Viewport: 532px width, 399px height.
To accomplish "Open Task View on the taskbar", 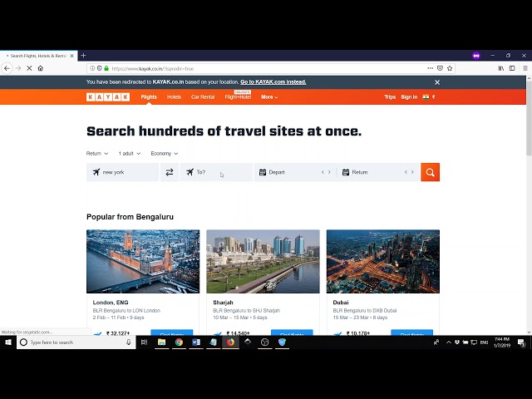I will pyautogui.click(x=144, y=342).
